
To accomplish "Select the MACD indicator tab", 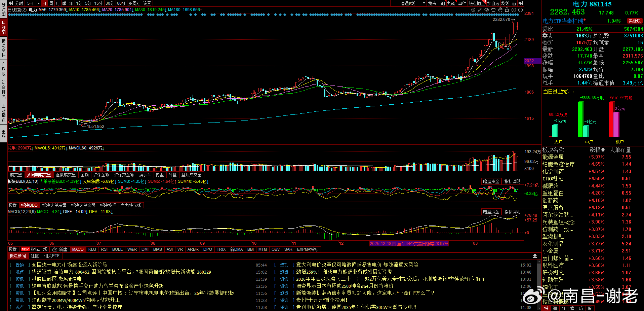I will [78, 249].
